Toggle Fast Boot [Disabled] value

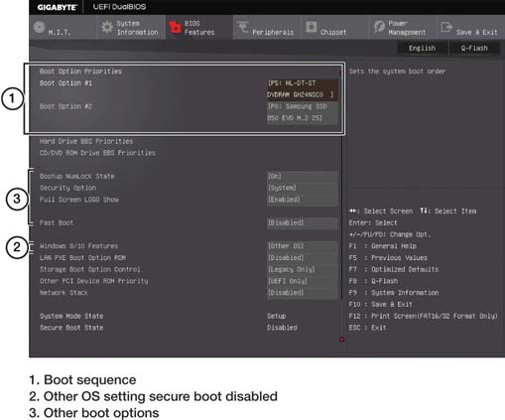pos(303,222)
